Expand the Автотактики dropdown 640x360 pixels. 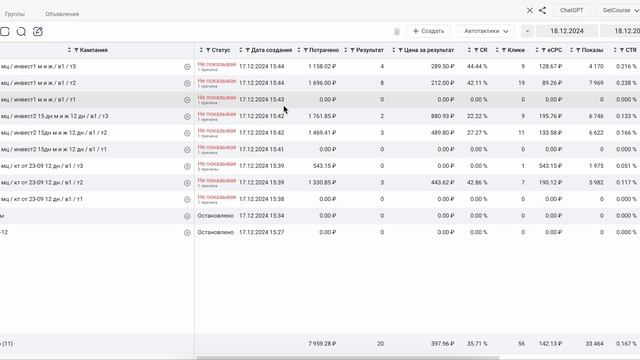(x=486, y=31)
